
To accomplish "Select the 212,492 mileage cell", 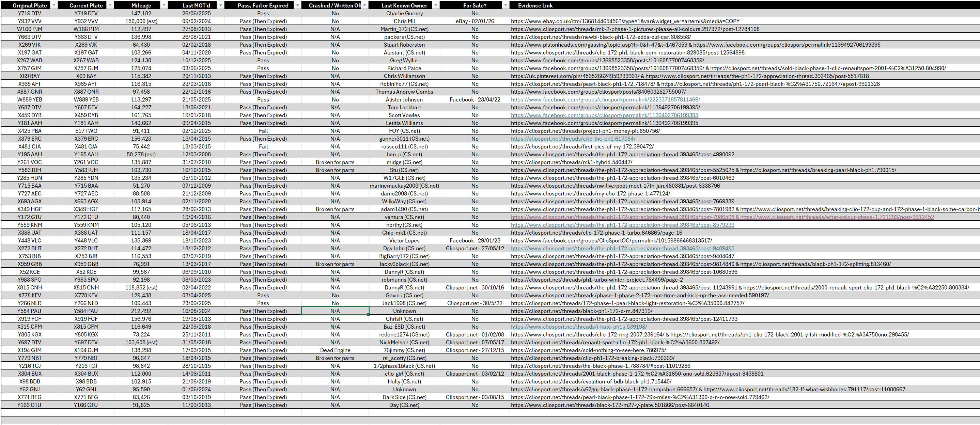I will (141, 311).
